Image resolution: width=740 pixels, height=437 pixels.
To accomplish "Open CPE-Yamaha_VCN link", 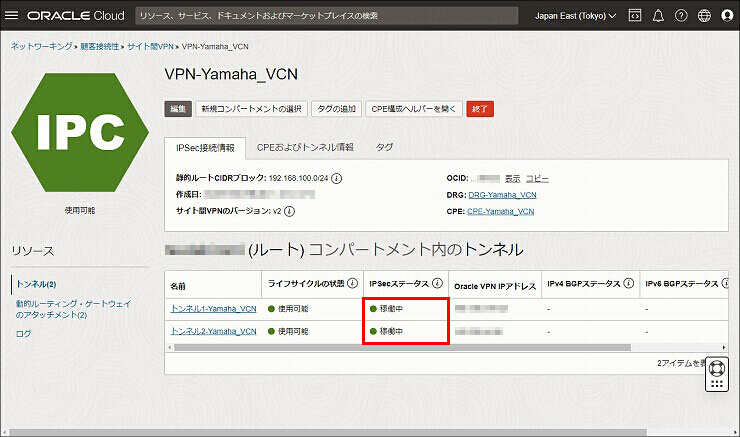I will (x=501, y=211).
